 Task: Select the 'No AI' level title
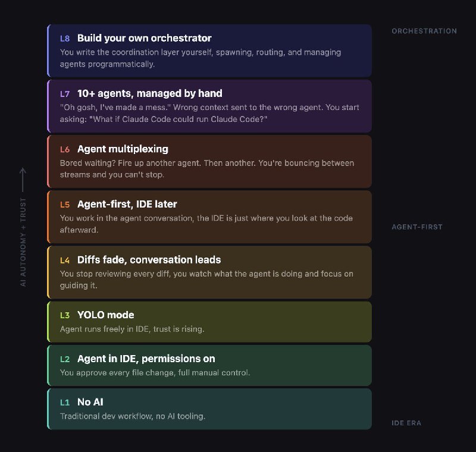[x=90, y=403]
